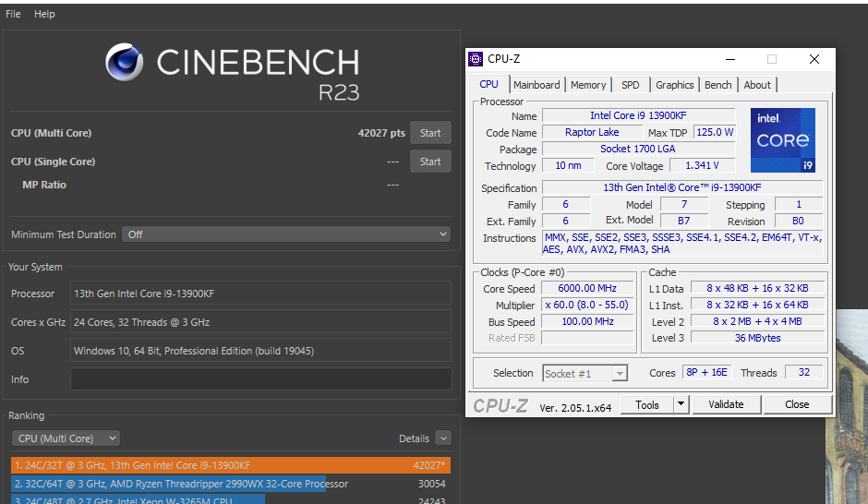
Task: Click the 125.0 W Max TDP value
Action: point(715,132)
